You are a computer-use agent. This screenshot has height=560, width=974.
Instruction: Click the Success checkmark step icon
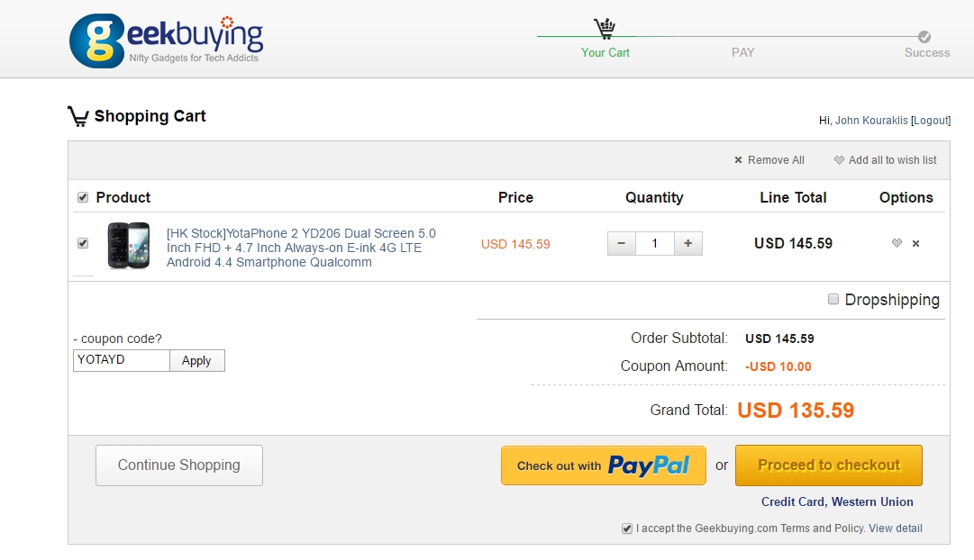tap(924, 37)
